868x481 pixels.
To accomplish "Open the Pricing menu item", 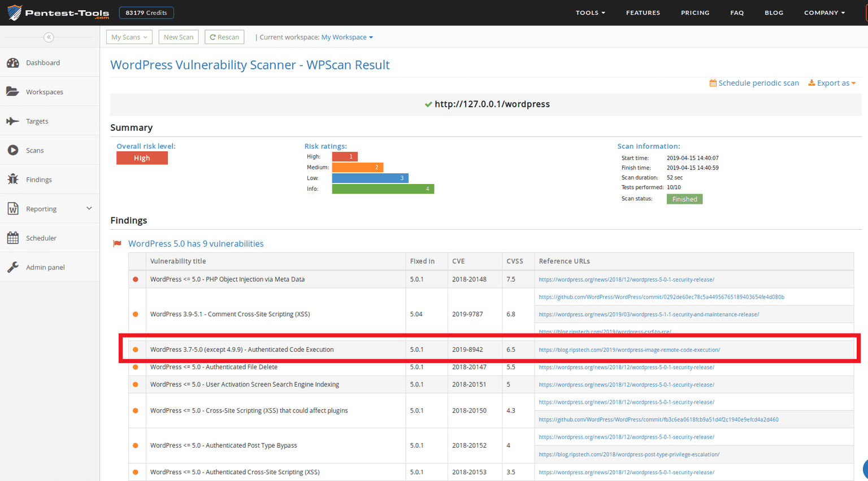I will pos(695,12).
